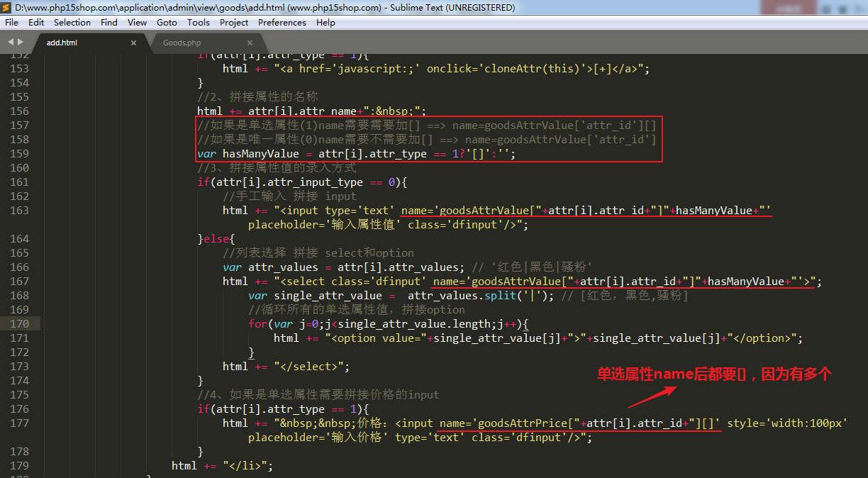Screen dimensions: 868x478
Task: Open the Help menu
Action: [x=325, y=23]
